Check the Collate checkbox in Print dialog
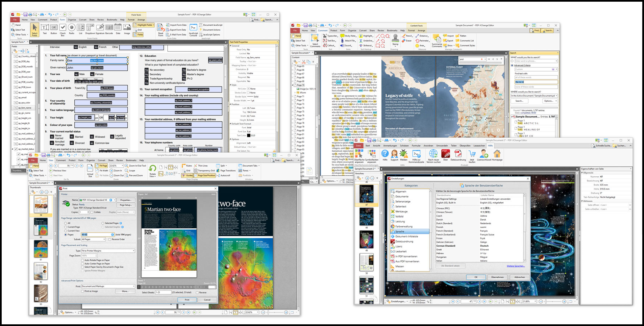 93,212
